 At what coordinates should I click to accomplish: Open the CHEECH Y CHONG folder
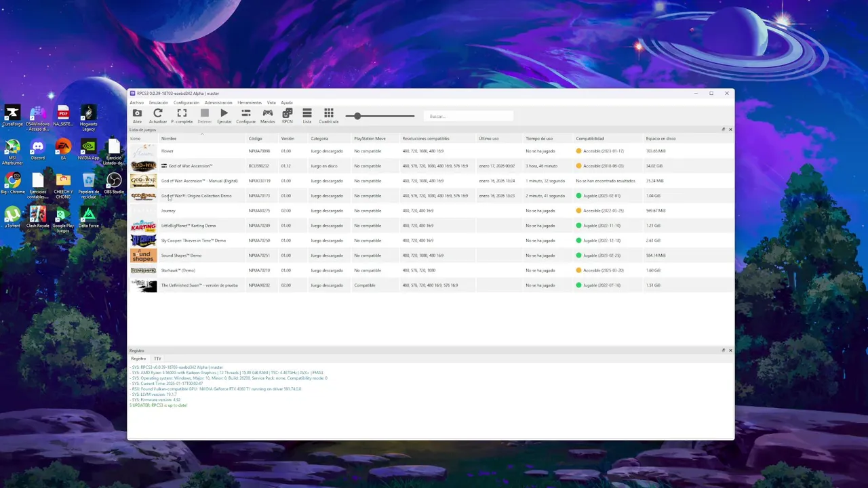pos(63,186)
